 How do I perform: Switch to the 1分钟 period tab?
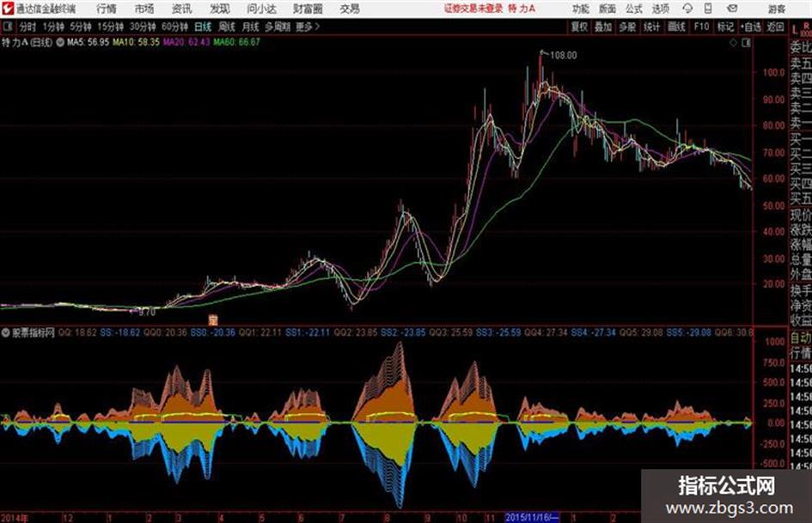(x=52, y=27)
